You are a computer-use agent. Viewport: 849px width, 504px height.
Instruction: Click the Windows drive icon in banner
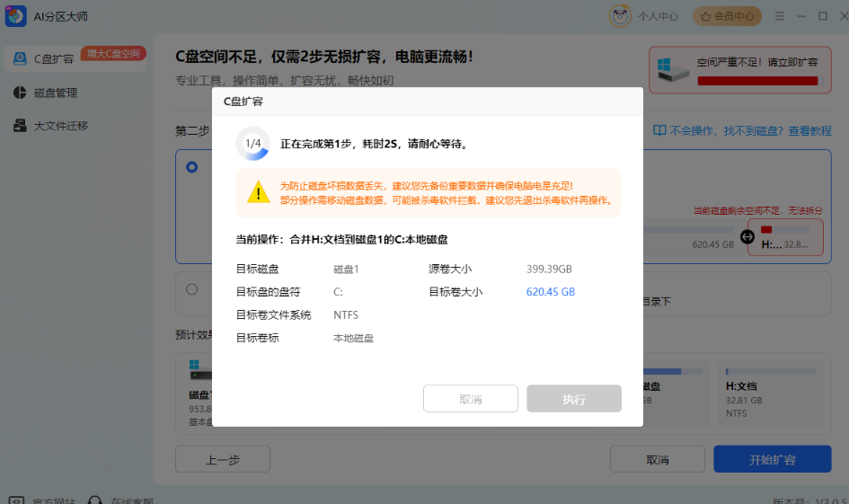click(x=671, y=70)
